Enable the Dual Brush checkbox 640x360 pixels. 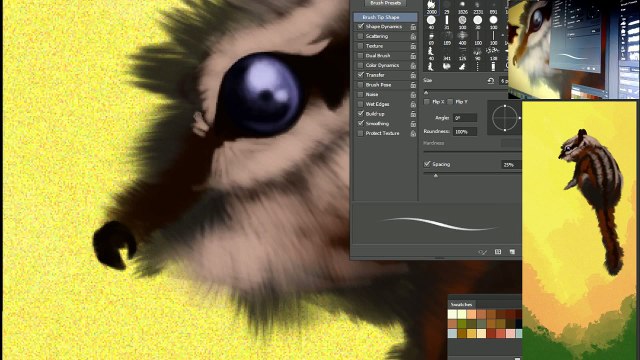360,56
